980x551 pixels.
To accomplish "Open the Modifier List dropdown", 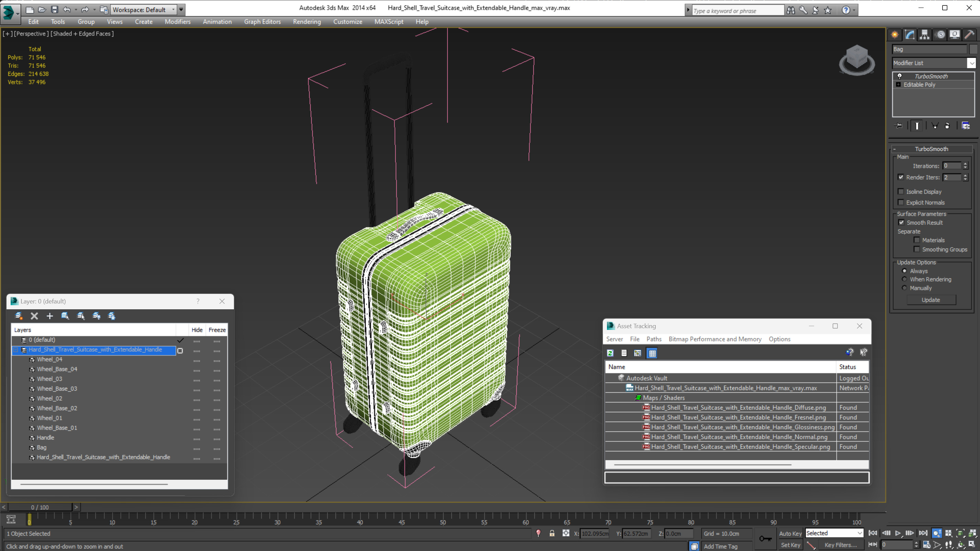I will click(971, 63).
